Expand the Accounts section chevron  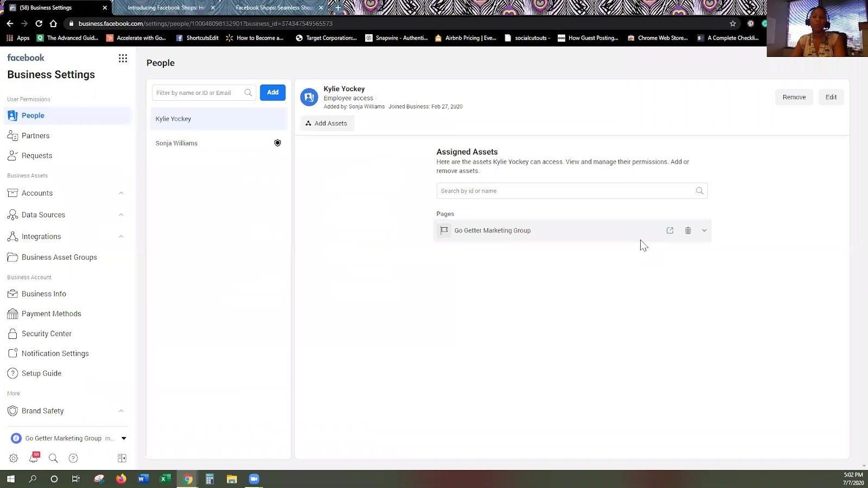point(121,193)
